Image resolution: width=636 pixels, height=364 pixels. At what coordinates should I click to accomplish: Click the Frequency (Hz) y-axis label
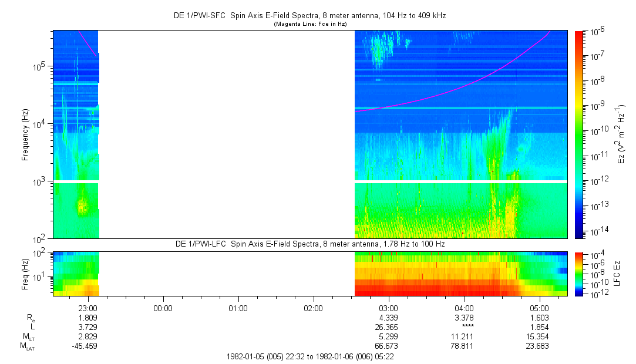pyautogui.click(x=25, y=134)
